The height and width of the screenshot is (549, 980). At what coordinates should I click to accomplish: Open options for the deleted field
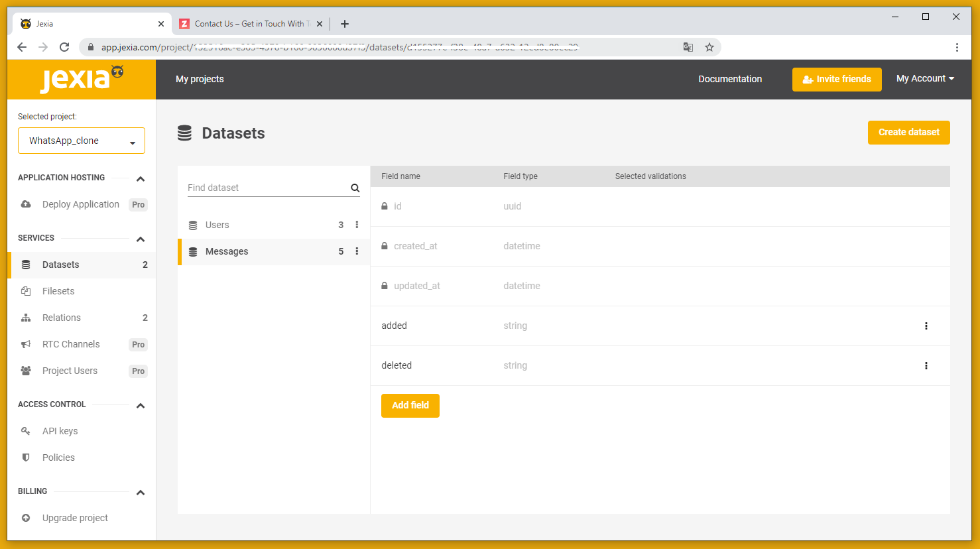click(926, 365)
